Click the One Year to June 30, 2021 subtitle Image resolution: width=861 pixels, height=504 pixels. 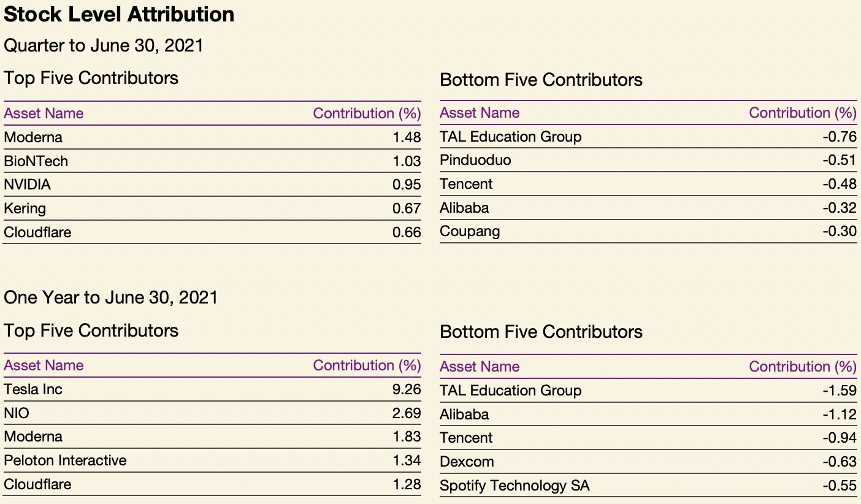pos(111,298)
